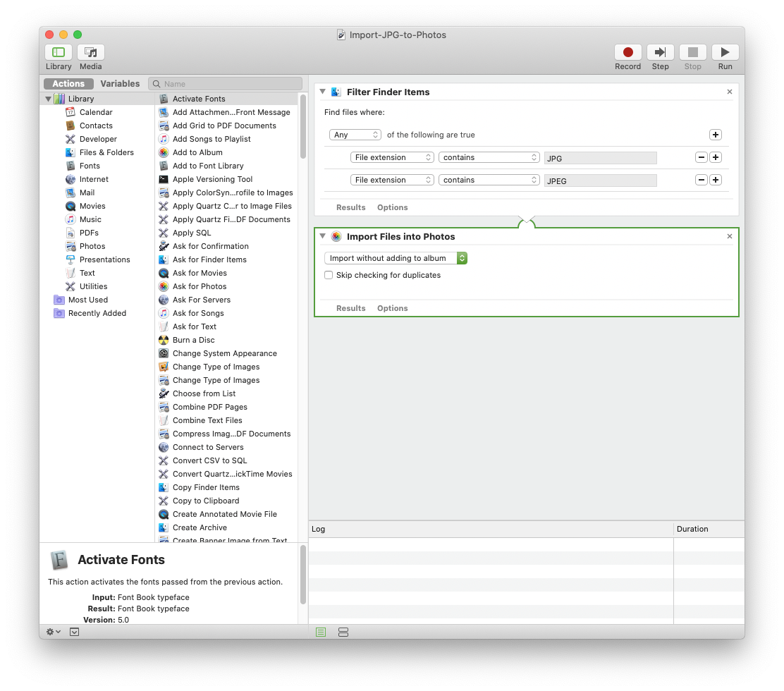Open Most Used smart folder

pos(88,300)
